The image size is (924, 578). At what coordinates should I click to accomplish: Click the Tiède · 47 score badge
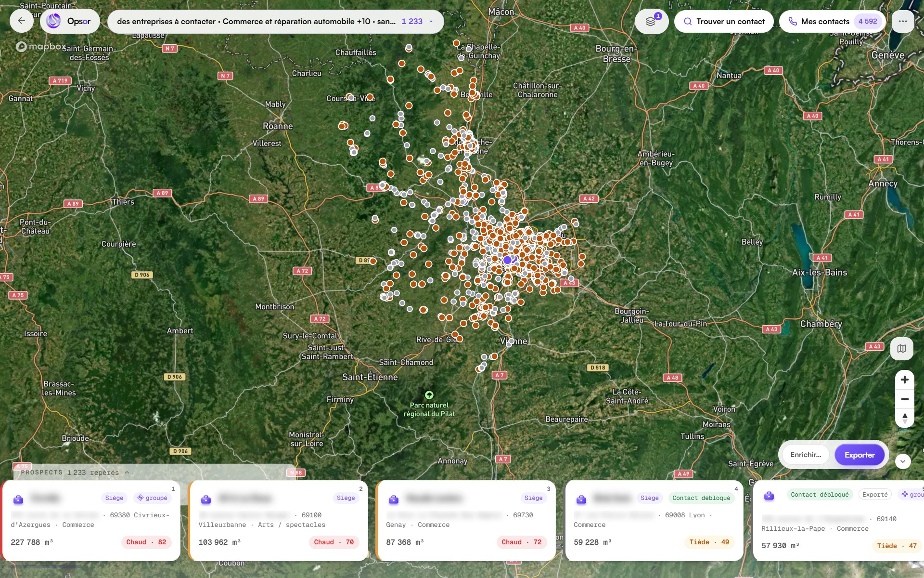897,546
